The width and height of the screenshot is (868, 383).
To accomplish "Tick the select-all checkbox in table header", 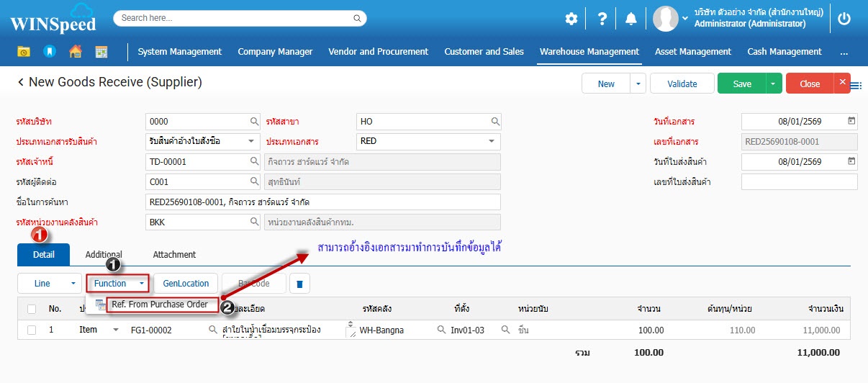I will (x=32, y=309).
